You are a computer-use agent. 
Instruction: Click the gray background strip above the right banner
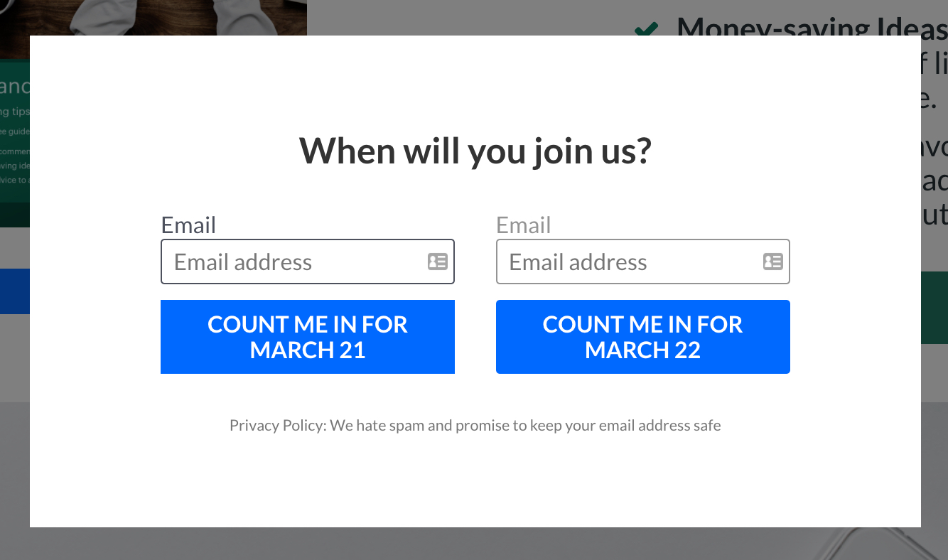[934, 247]
